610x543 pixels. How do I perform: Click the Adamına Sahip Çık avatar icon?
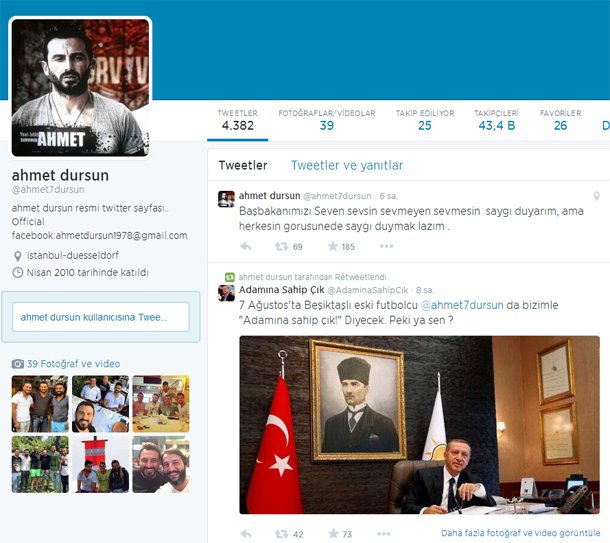(x=227, y=293)
